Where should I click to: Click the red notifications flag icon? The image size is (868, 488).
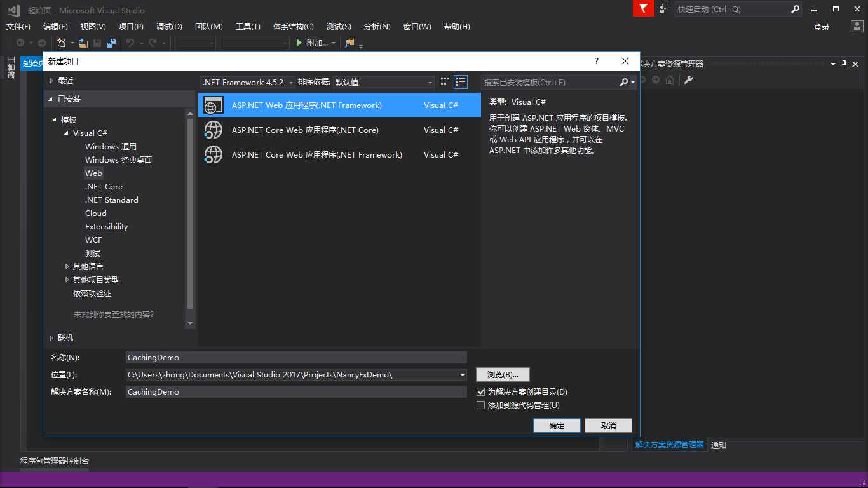(x=643, y=9)
